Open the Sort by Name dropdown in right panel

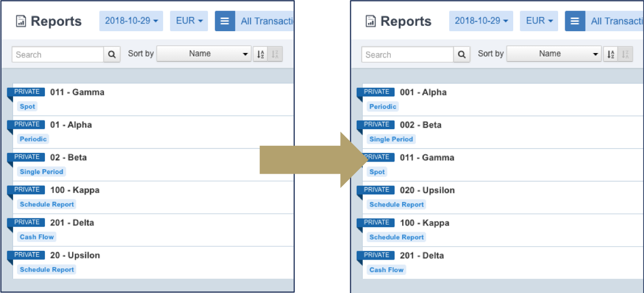coord(554,54)
